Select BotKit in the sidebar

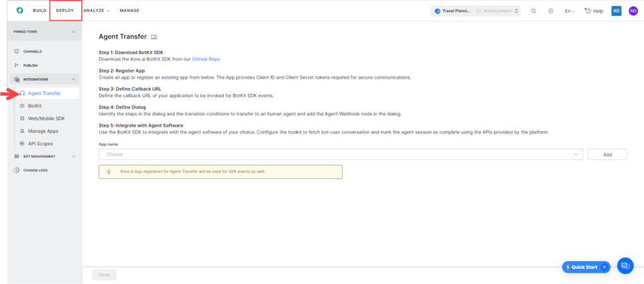[x=35, y=106]
